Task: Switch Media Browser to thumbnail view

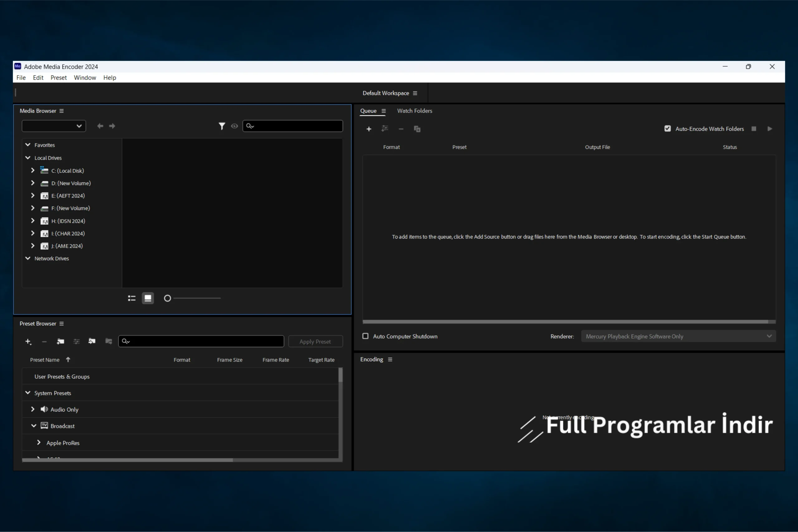Action: 147,298
